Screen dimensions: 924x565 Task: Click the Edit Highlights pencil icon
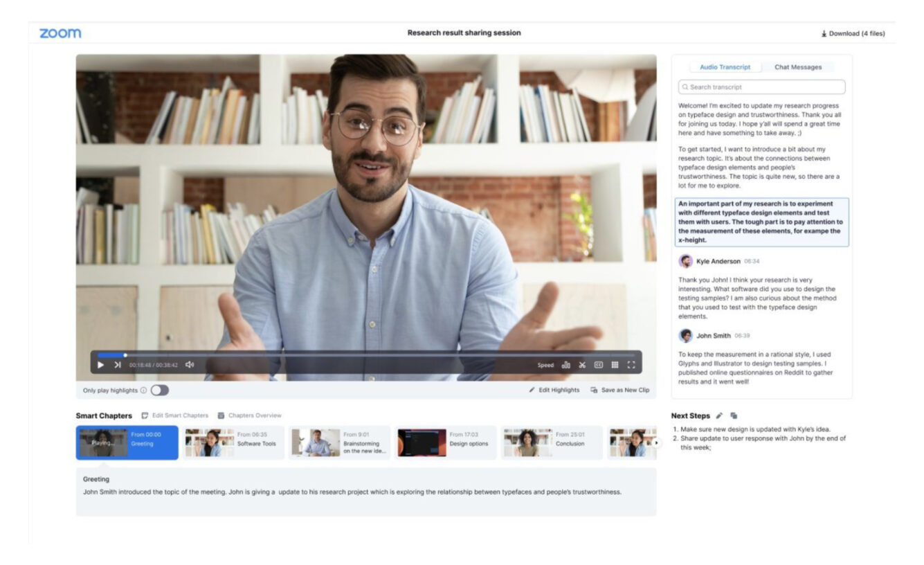coord(534,390)
